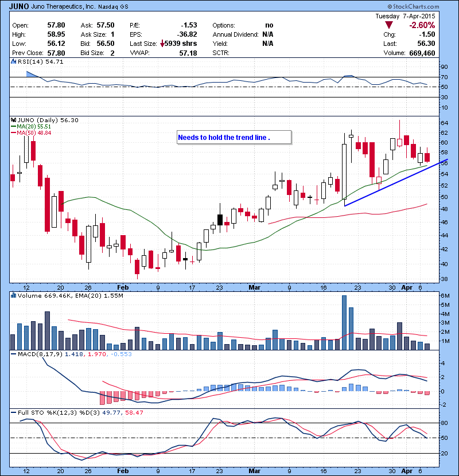Click the 70 level on RSI axis
The image size is (459, 476).
pyautogui.click(x=444, y=77)
